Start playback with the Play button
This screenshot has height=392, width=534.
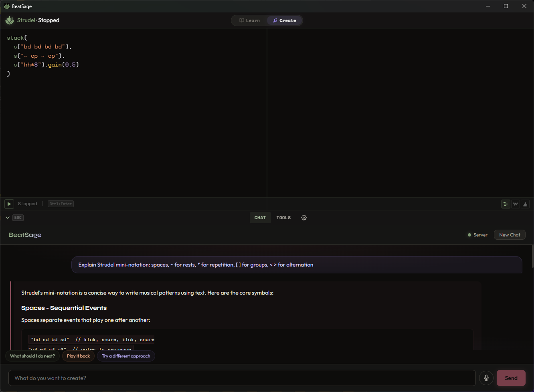[x=9, y=204]
